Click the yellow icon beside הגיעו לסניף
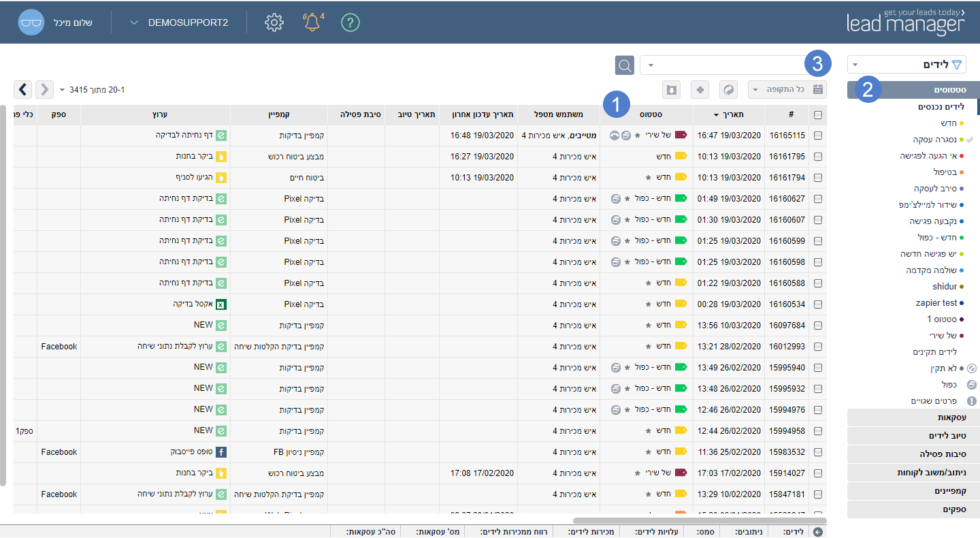 pyautogui.click(x=221, y=178)
